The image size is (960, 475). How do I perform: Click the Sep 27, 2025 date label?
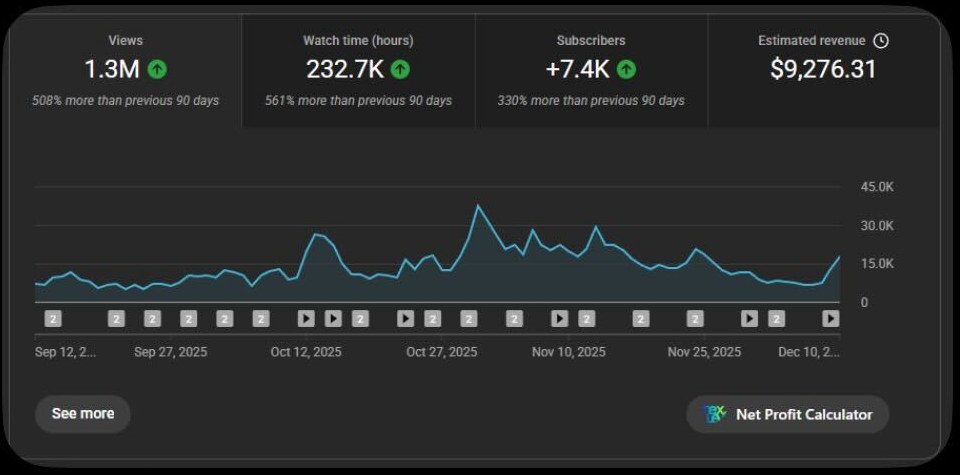pyautogui.click(x=170, y=352)
